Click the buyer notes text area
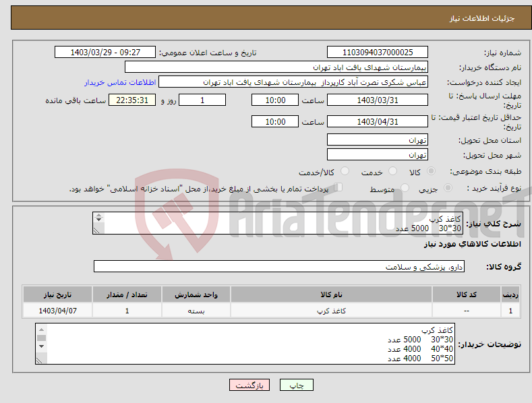This screenshot has width=532, height=403. (245, 344)
